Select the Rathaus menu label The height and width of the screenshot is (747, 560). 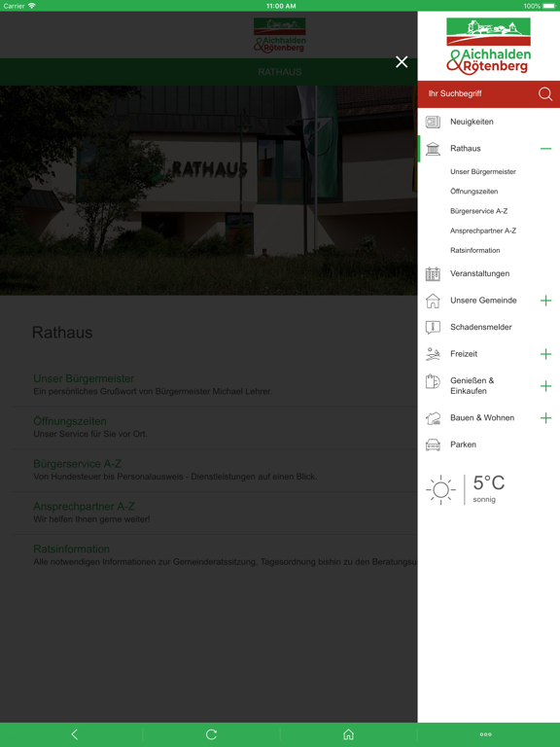click(466, 149)
